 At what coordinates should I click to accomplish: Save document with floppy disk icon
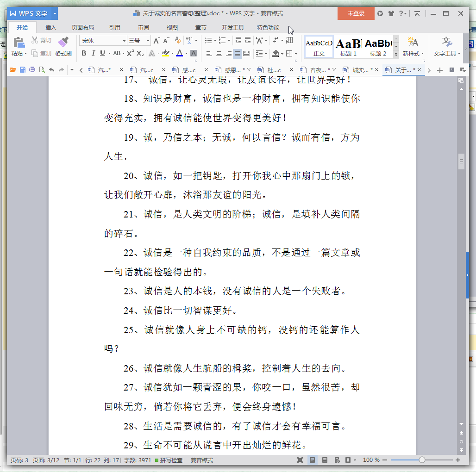pyautogui.click(x=23, y=70)
